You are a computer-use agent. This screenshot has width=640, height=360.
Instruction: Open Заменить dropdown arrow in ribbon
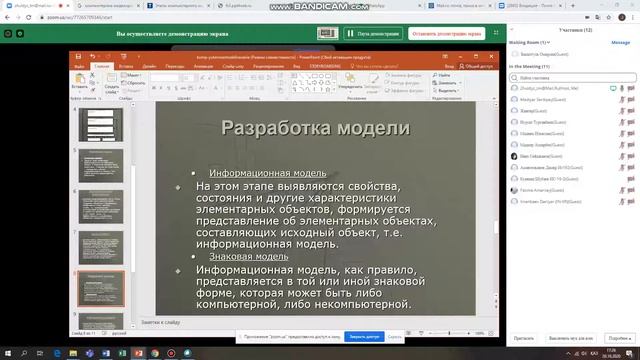click(460, 83)
